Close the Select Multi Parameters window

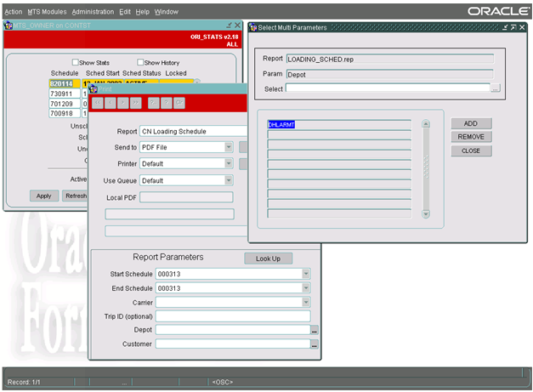(522, 27)
